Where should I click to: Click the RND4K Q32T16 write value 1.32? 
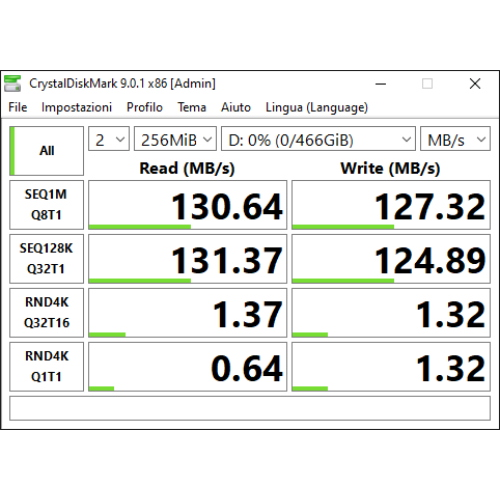point(391,313)
